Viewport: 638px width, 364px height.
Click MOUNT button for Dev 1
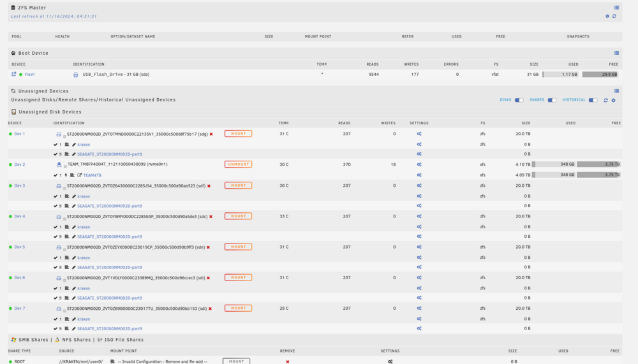coord(238,134)
